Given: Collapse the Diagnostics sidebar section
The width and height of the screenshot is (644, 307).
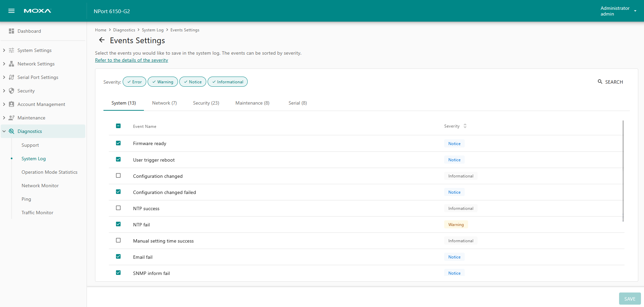Looking at the screenshot, I should (4, 131).
